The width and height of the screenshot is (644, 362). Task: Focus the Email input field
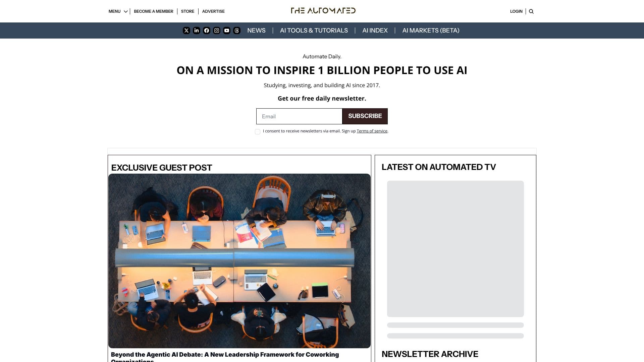(x=299, y=116)
